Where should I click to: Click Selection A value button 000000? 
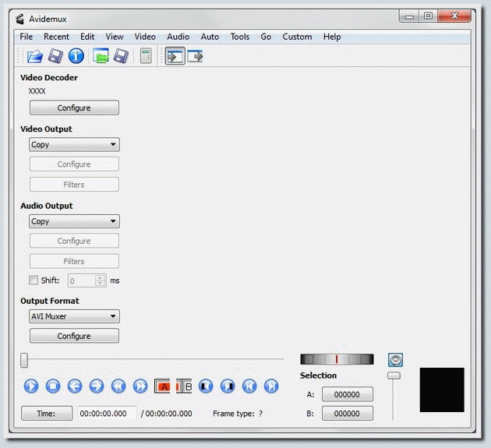point(348,394)
